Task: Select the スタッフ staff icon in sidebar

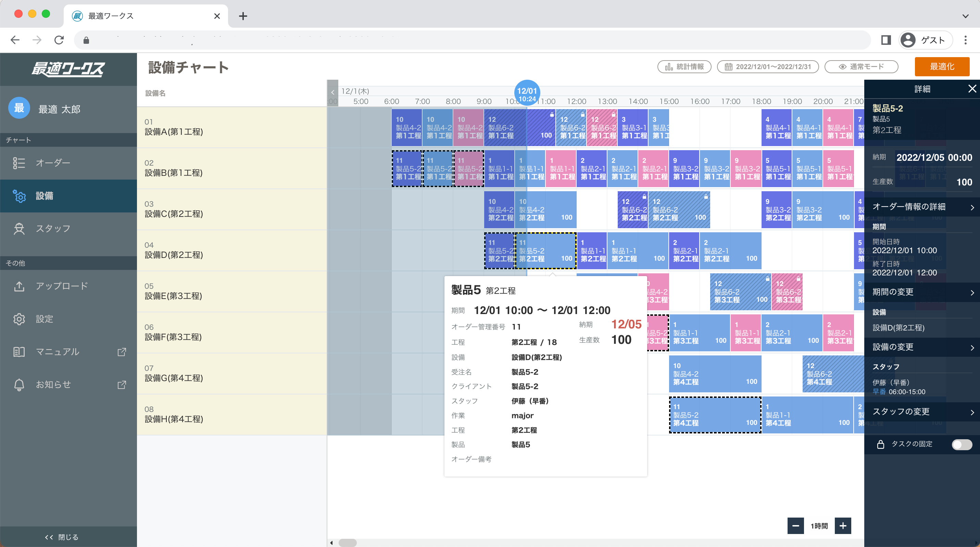Action: pos(19,229)
